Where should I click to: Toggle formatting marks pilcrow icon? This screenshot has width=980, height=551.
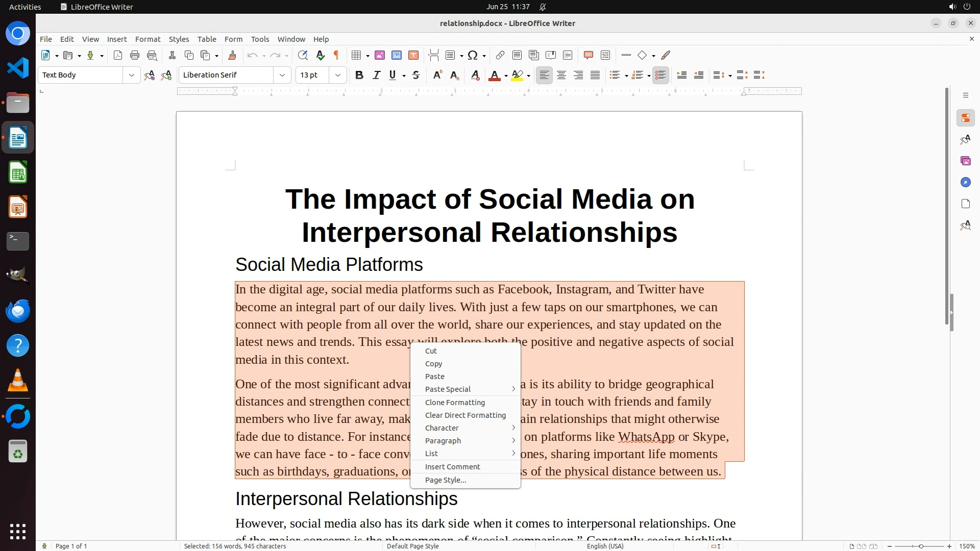coord(336,56)
